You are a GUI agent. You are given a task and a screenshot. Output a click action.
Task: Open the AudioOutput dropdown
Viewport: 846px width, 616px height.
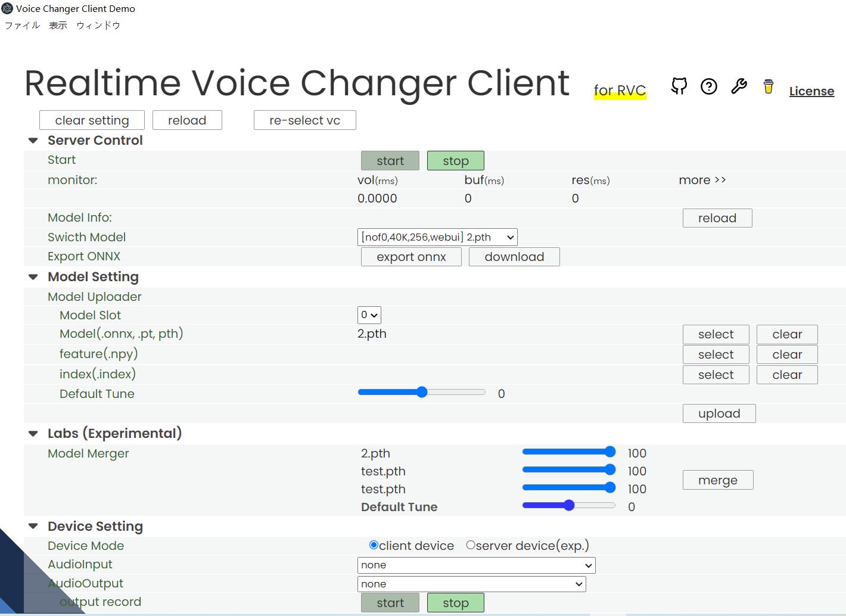(x=471, y=584)
